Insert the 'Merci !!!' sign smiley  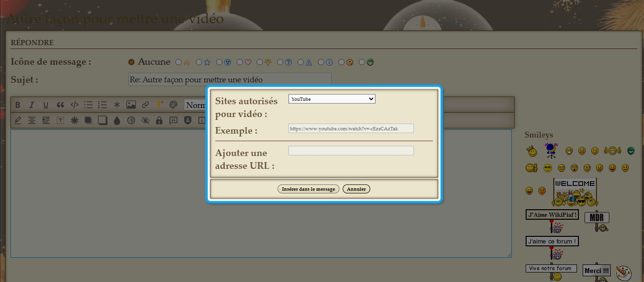[596, 272]
